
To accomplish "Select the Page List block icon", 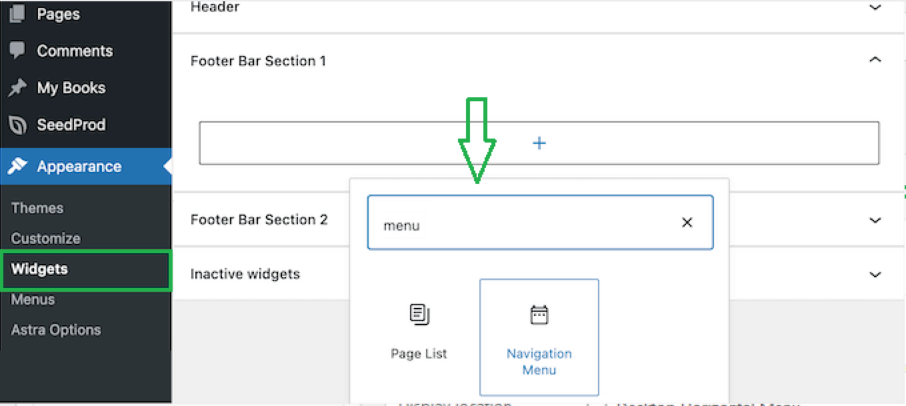I will pos(419,315).
